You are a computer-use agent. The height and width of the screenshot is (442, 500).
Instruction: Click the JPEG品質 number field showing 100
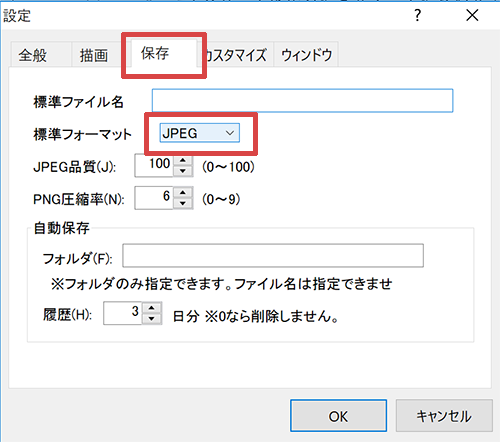pos(154,165)
